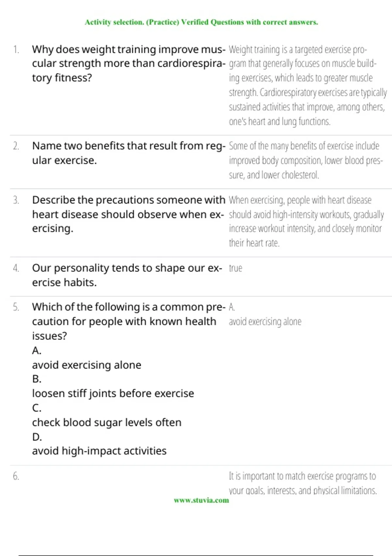Click the 'Name two benefits' question text
This screenshot has height=556, width=392.
tap(128, 153)
